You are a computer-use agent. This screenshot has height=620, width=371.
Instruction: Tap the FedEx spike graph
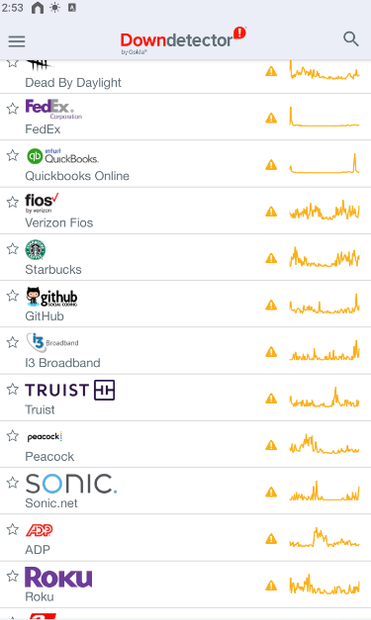point(324,117)
